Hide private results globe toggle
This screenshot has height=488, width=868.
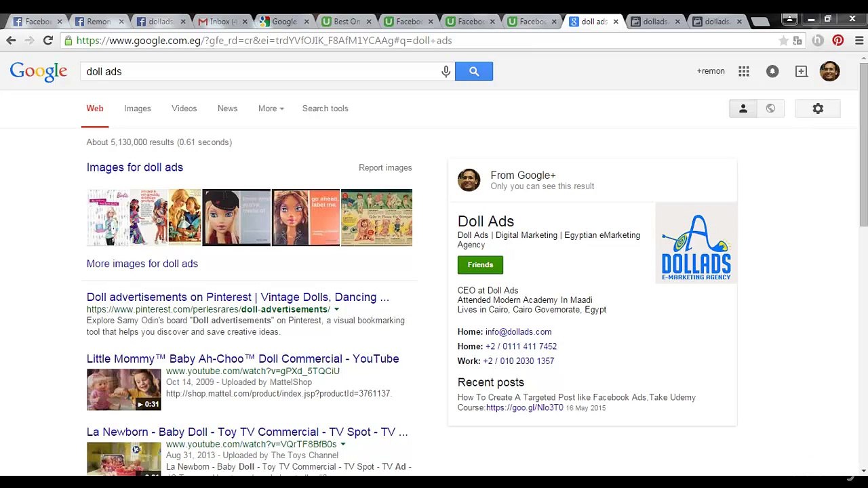point(770,108)
